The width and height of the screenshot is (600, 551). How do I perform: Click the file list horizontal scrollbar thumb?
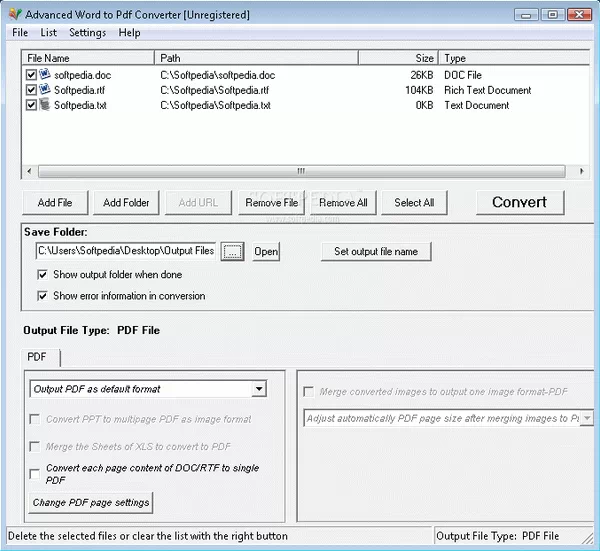tap(302, 171)
